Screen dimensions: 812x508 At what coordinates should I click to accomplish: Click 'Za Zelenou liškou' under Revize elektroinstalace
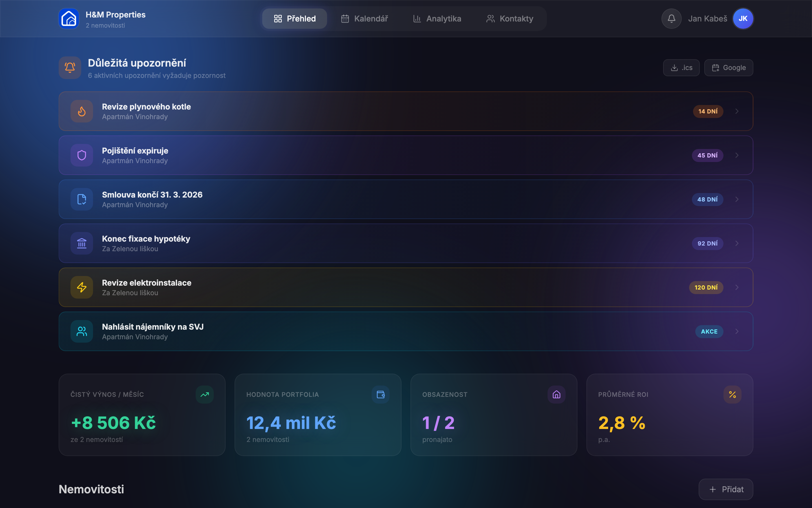[130, 293]
